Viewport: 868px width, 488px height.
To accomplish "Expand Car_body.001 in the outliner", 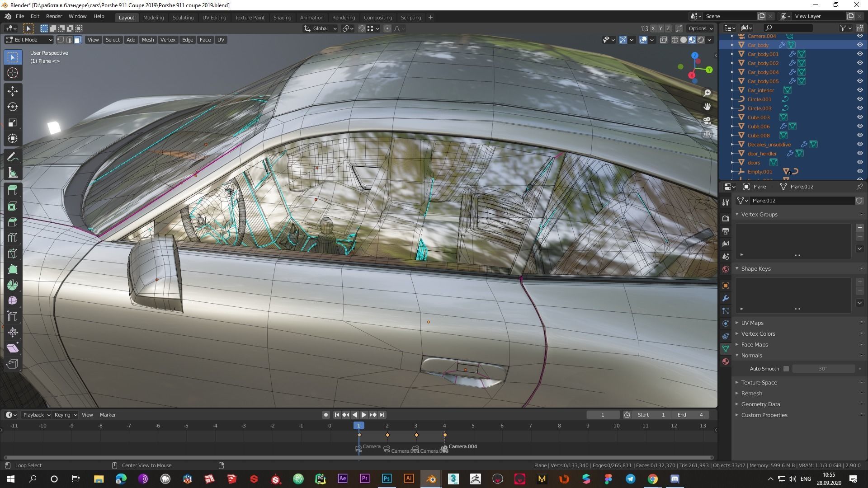I will coord(732,54).
